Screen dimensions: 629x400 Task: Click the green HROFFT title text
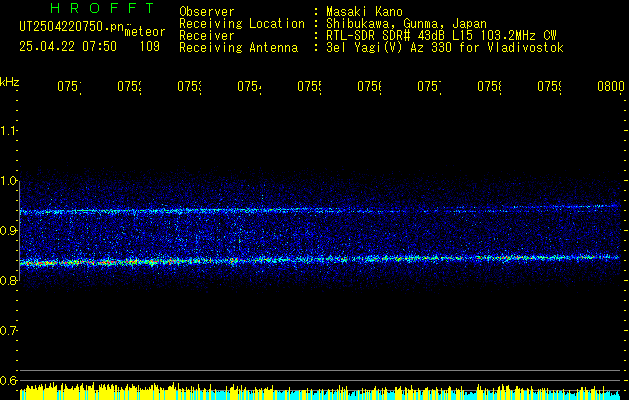[103, 8]
